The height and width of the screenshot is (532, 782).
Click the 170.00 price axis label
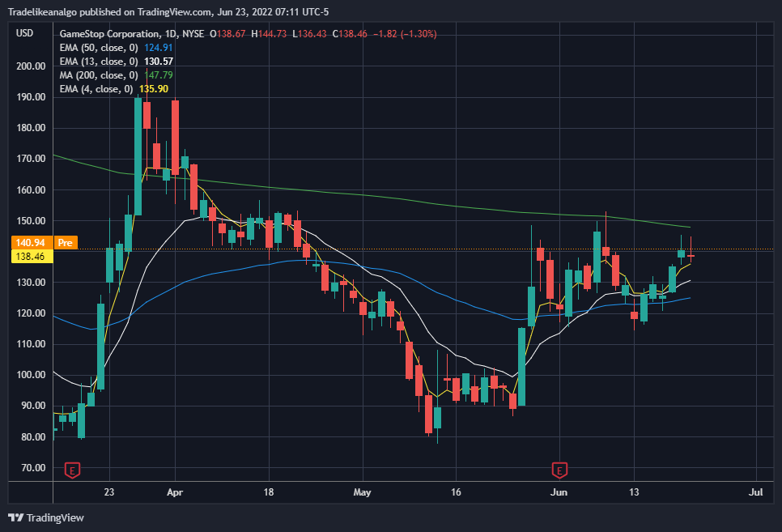(31, 159)
